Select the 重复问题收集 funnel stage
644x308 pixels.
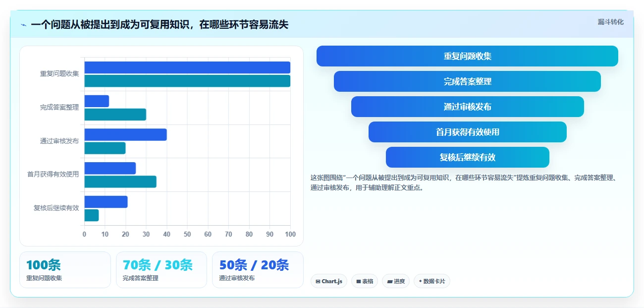pos(467,56)
